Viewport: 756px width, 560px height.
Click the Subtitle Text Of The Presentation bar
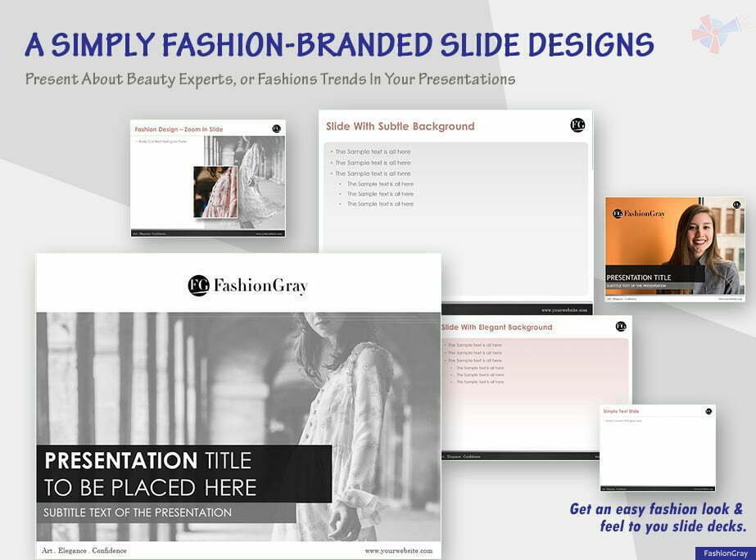[166, 513]
